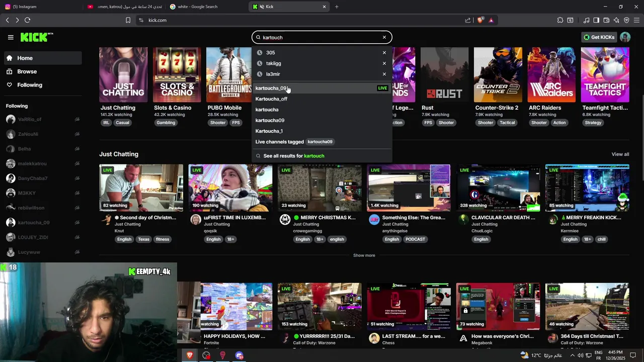This screenshot has width=644, height=362.
Task: Toggle the browser sidebar panel
Action: [596, 20]
